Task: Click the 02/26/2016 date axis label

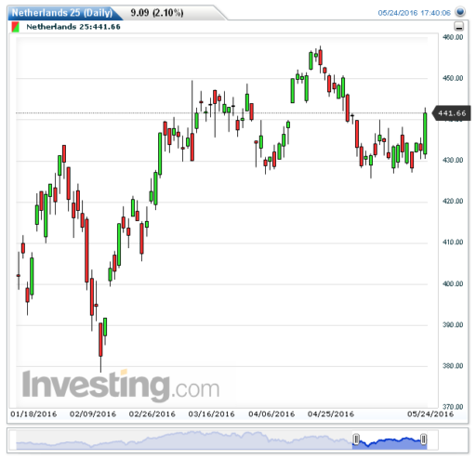Action: coord(152,414)
